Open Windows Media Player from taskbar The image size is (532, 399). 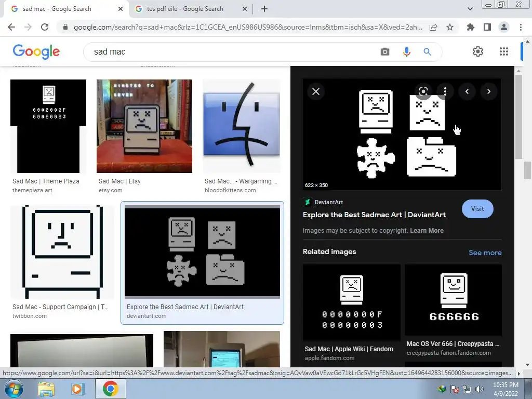click(77, 389)
